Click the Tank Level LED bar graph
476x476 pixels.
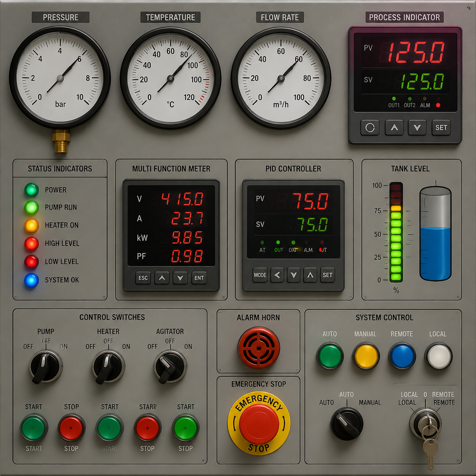(x=396, y=232)
